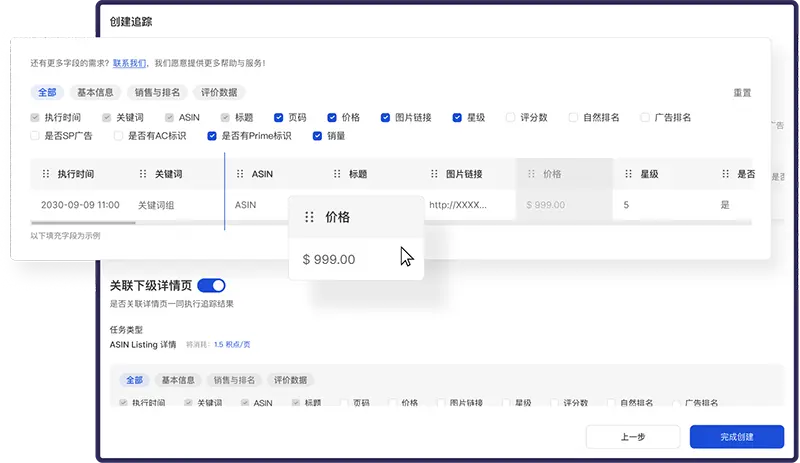
Task: Select 销售与排名 tab in ASIN Listing section
Action: point(234,380)
